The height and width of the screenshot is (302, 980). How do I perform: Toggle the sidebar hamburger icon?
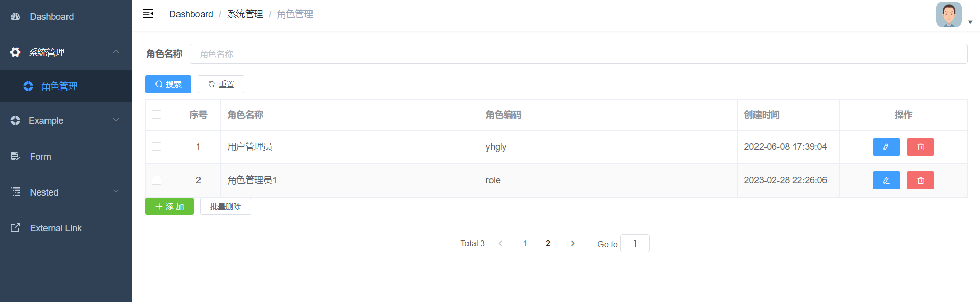(148, 14)
